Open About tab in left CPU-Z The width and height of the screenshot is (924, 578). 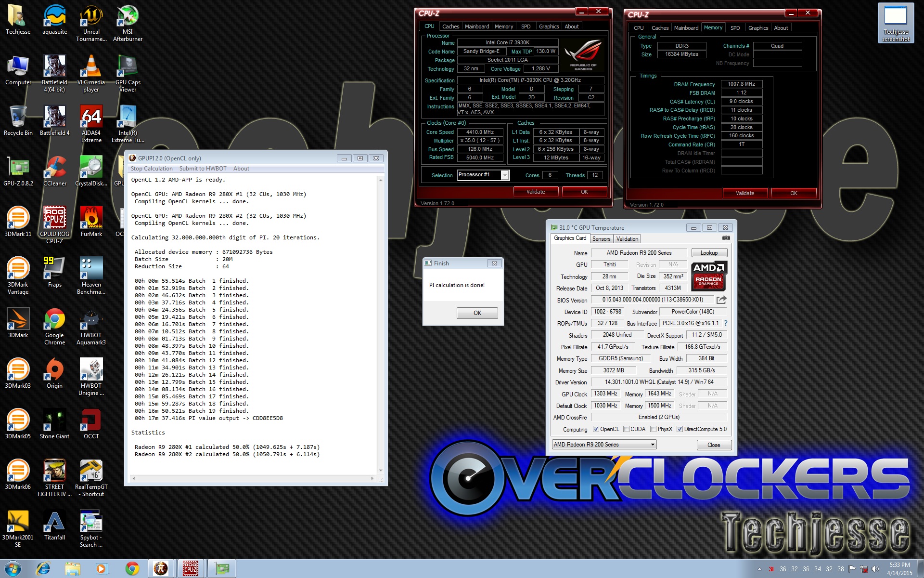pyautogui.click(x=571, y=26)
